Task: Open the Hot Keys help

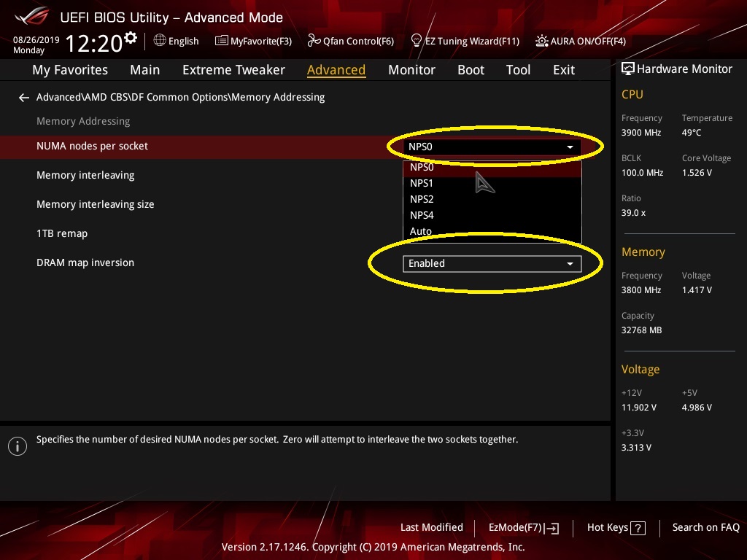Action: (616, 528)
